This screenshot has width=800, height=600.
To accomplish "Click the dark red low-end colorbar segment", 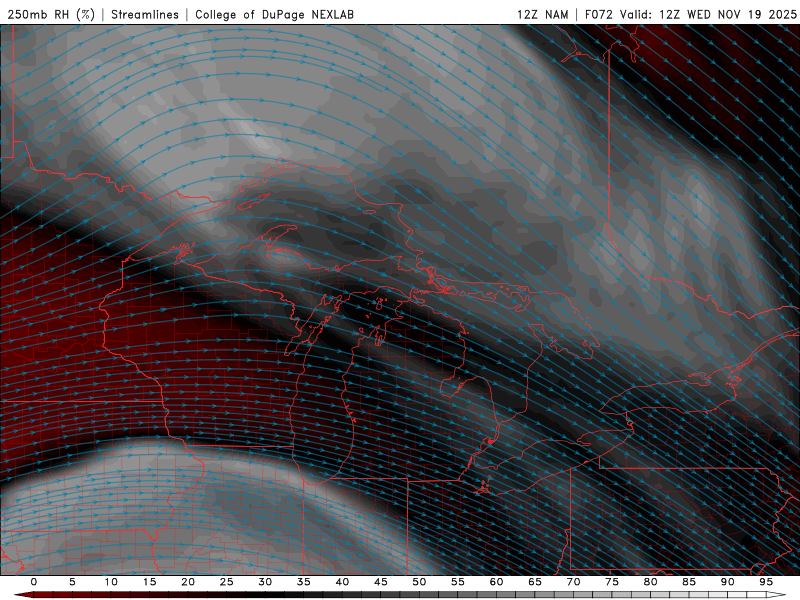I will (x=24, y=595).
